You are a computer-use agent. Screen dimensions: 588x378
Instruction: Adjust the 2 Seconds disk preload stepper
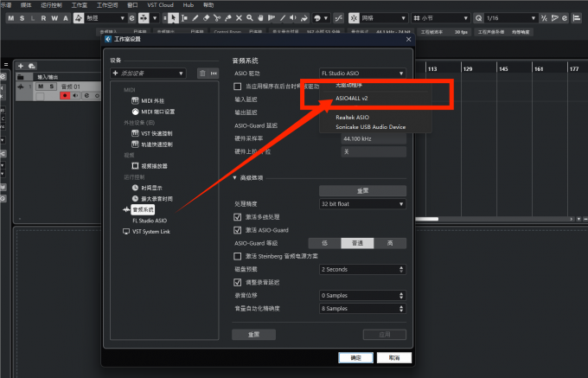point(401,270)
